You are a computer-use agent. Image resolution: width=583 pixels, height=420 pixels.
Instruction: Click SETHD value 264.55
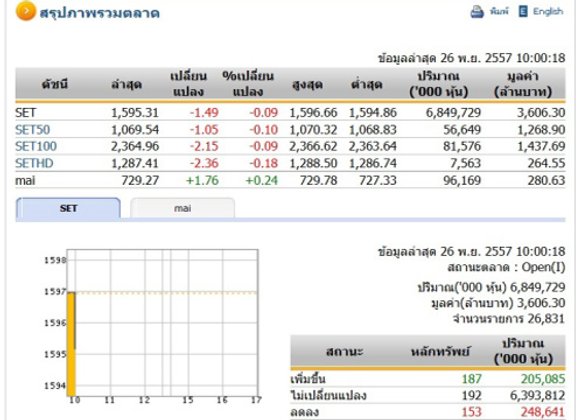pyautogui.click(x=546, y=163)
